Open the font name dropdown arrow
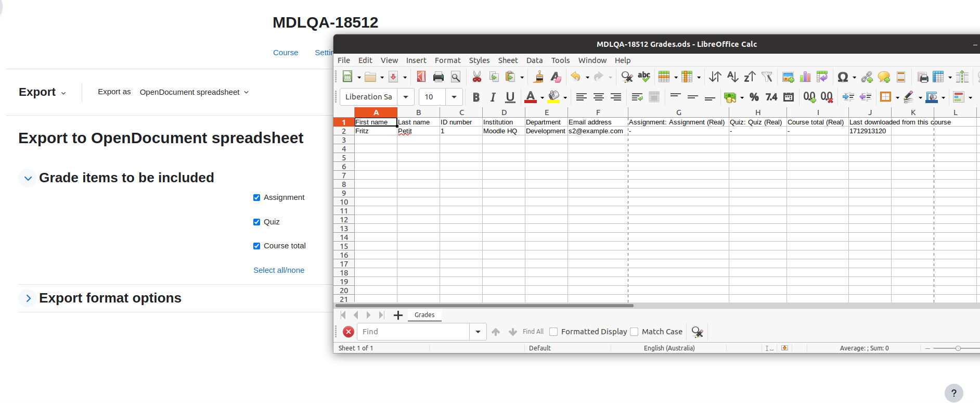This screenshot has height=403, width=980. (406, 97)
